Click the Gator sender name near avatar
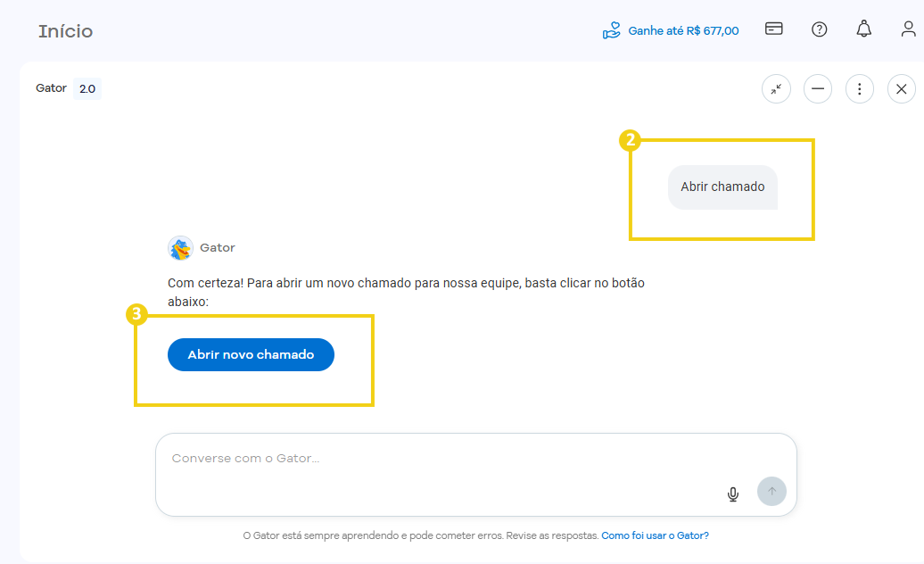 218,248
